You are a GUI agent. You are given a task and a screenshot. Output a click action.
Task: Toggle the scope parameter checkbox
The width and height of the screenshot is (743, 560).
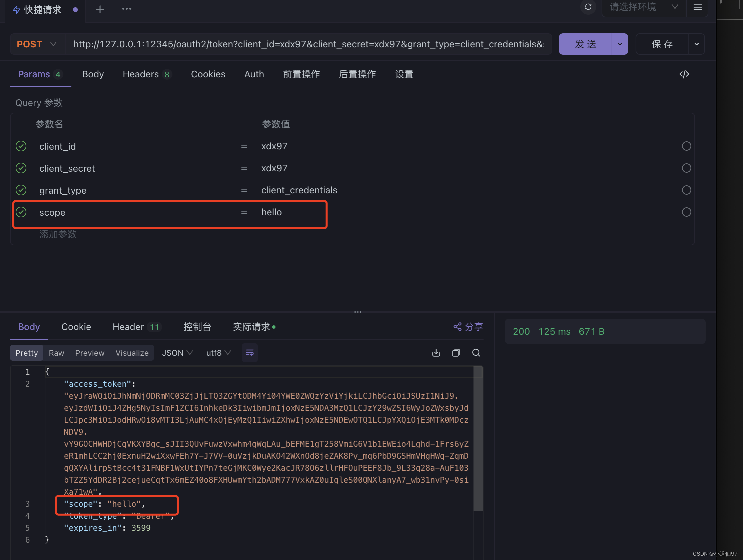[x=22, y=212]
